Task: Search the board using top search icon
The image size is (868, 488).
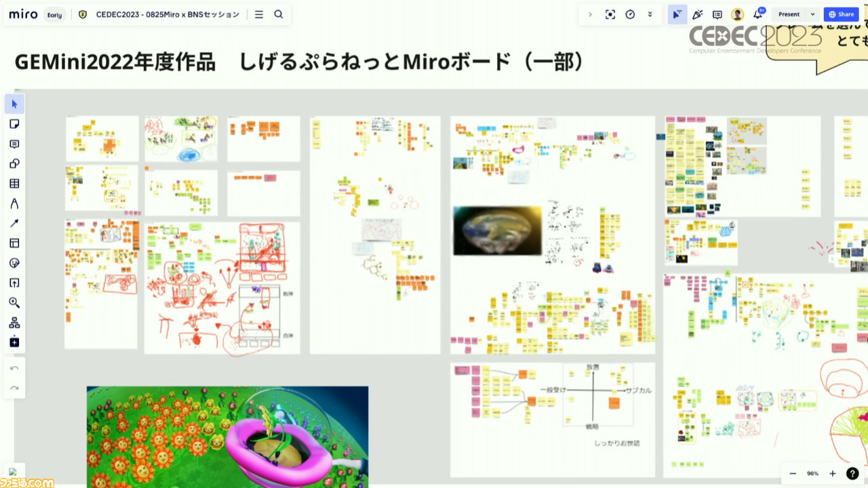Action: [279, 14]
